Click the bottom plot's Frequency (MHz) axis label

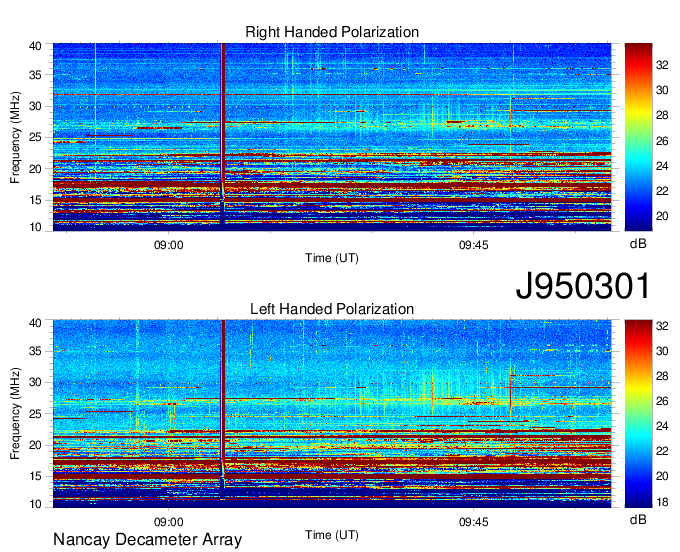point(15,414)
